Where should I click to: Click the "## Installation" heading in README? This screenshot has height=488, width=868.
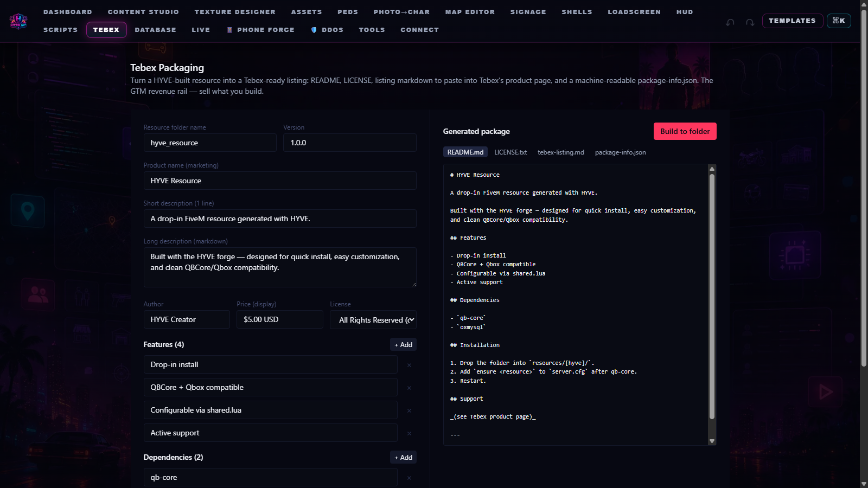tap(475, 345)
